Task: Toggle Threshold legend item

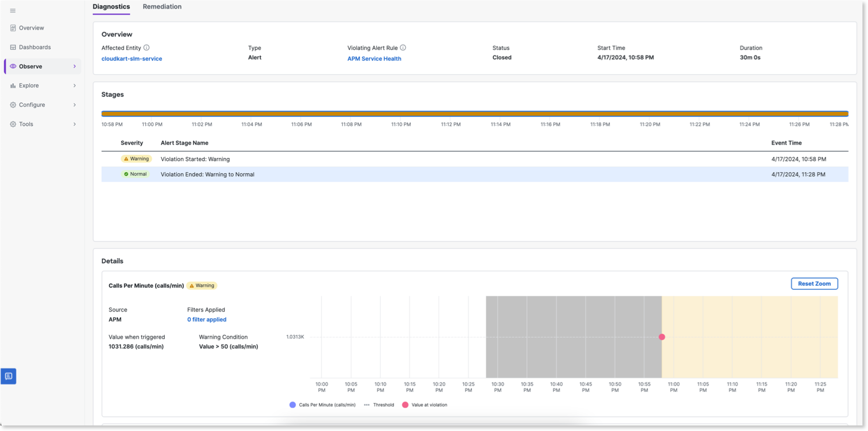Action: 379,405
